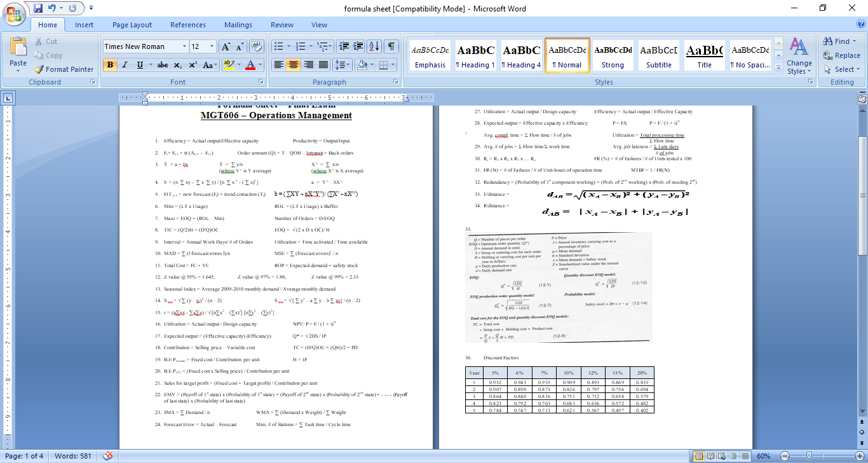Open the Mailings ribbon tab
The height and width of the screenshot is (463, 868).
[238, 25]
